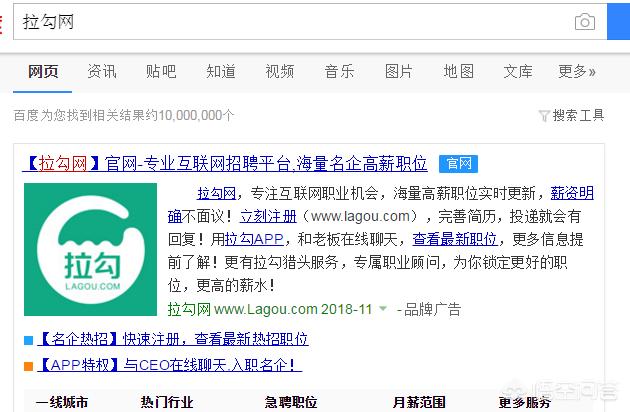Image resolution: width=630 pixels, height=412 pixels.
Task: Click the camera image search icon
Action: coord(585,22)
